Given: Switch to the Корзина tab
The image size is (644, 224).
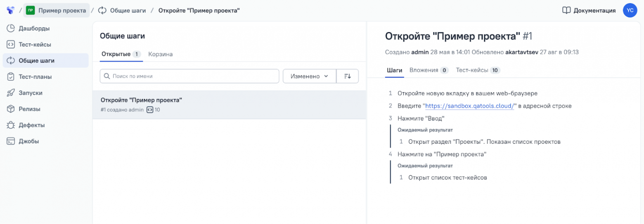Looking at the screenshot, I should coord(160,54).
